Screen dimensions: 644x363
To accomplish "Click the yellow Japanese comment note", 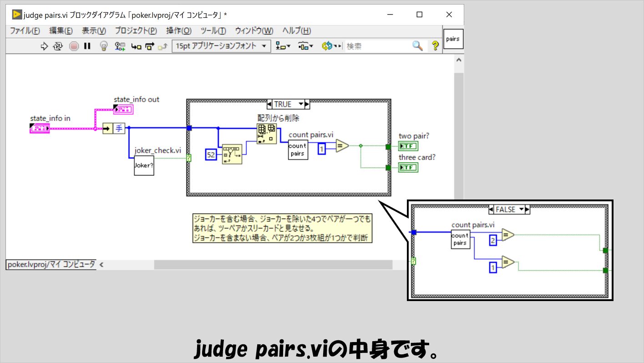I will click(x=282, y=228).
